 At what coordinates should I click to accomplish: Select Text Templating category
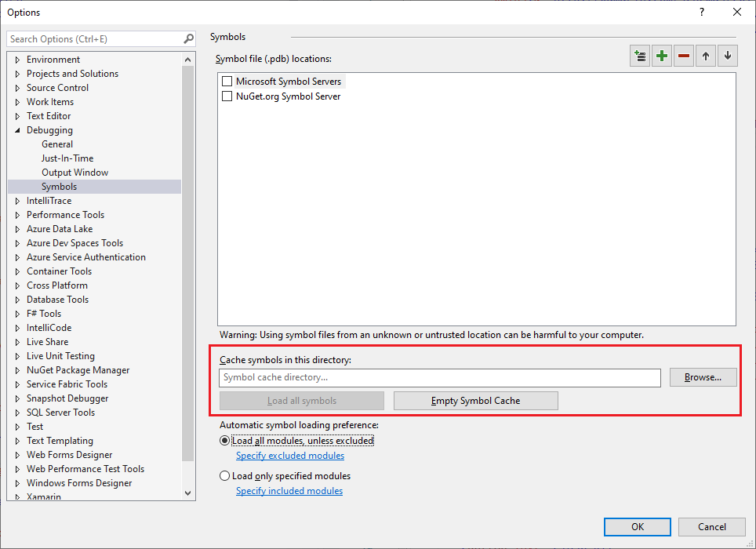pos(60,441)
